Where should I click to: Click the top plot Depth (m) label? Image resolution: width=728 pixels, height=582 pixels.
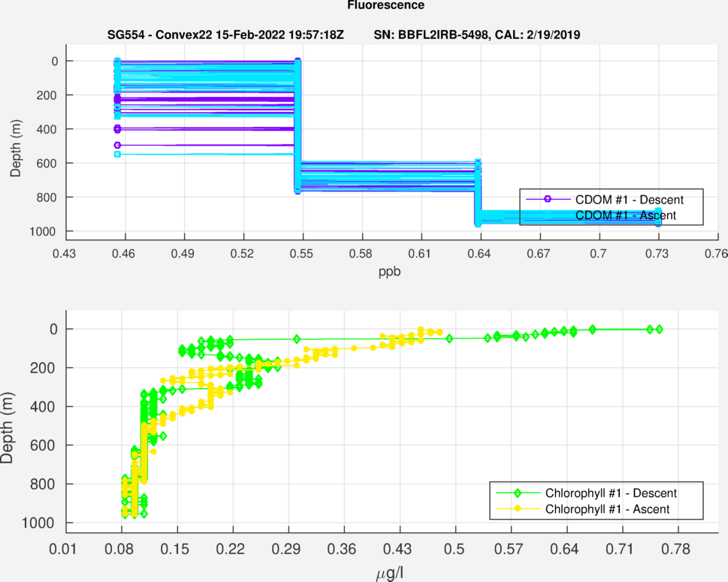pos(15,146)
